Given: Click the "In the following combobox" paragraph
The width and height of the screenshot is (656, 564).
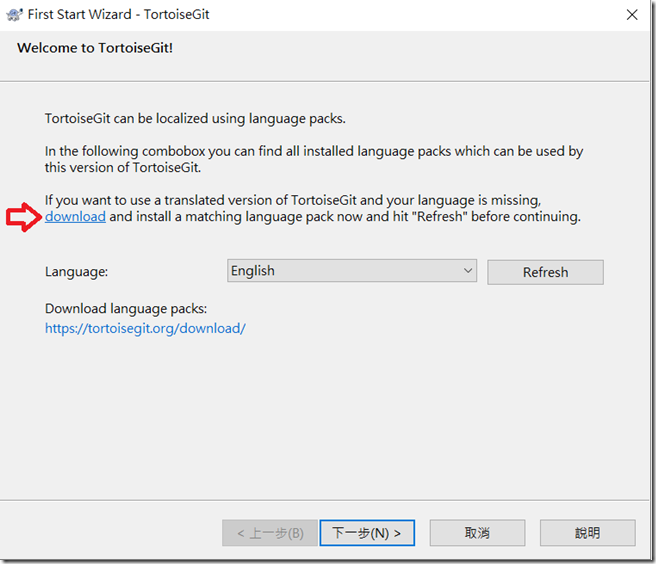Looking at the screenshot, I should tap(314, 159).
